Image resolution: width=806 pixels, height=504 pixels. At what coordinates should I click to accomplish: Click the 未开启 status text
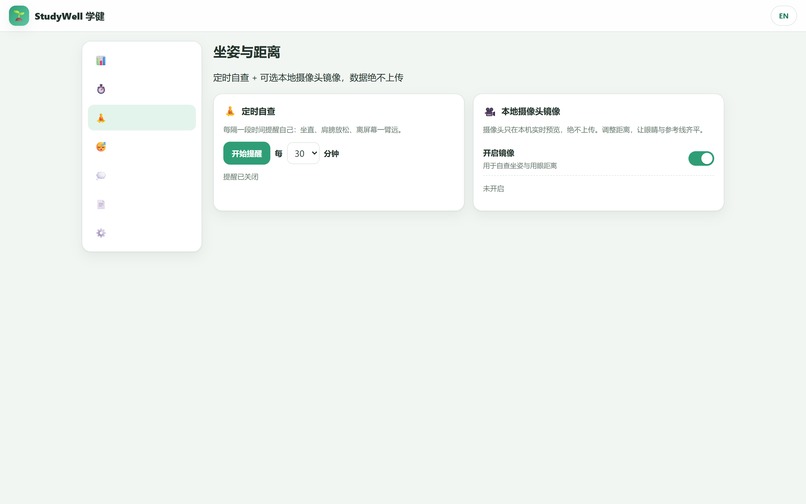tap(493, 189)
